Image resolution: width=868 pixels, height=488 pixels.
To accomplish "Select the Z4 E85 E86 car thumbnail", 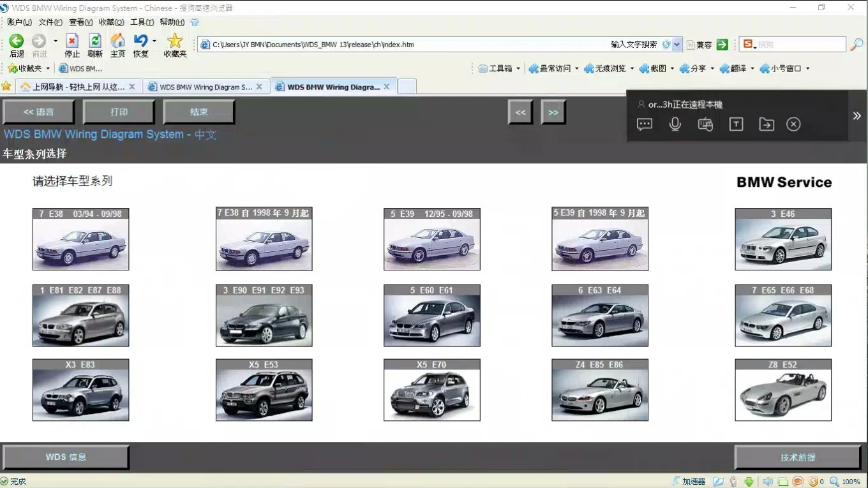I will [600, 390].
